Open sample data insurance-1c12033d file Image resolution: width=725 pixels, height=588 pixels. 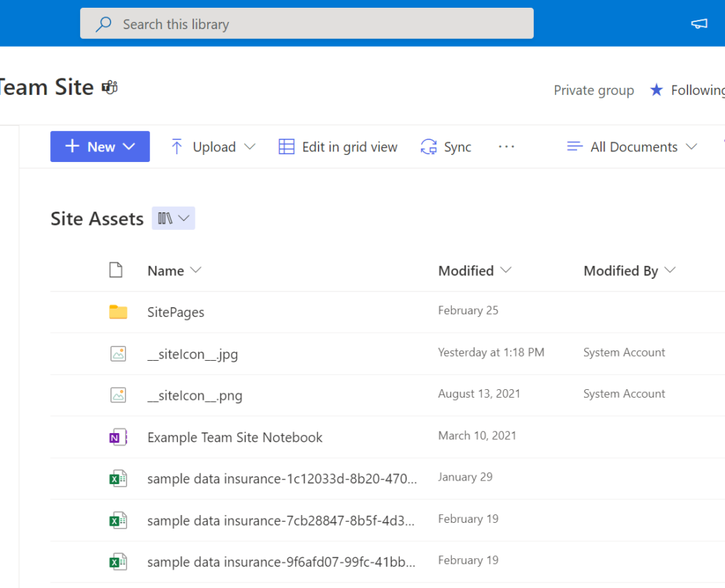tap(282, 479)
